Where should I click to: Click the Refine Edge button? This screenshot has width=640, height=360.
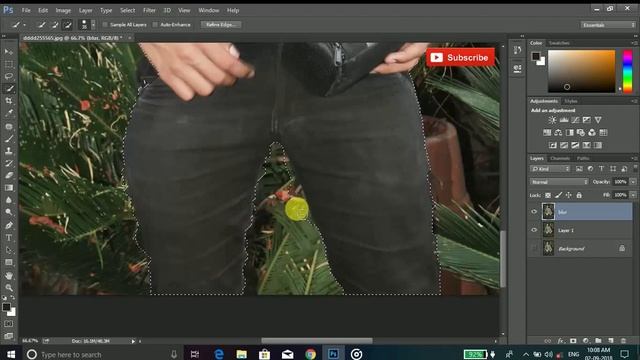pos(221,25)
